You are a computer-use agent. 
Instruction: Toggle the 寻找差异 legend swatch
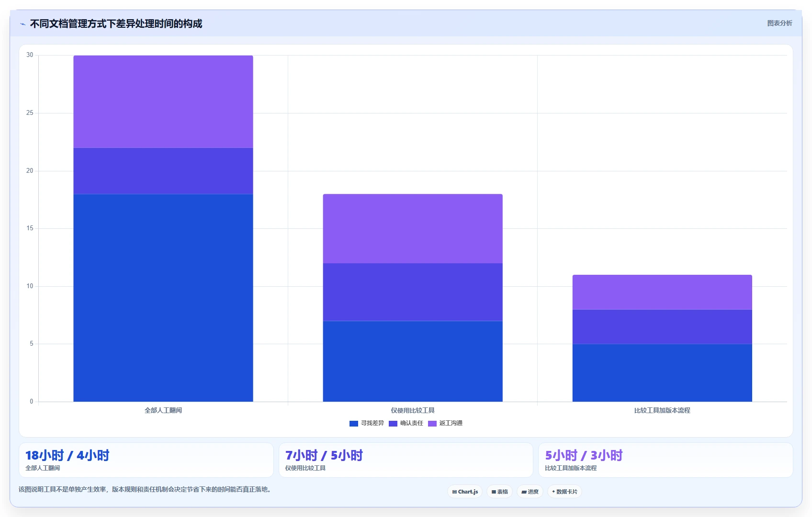[354, 423]
